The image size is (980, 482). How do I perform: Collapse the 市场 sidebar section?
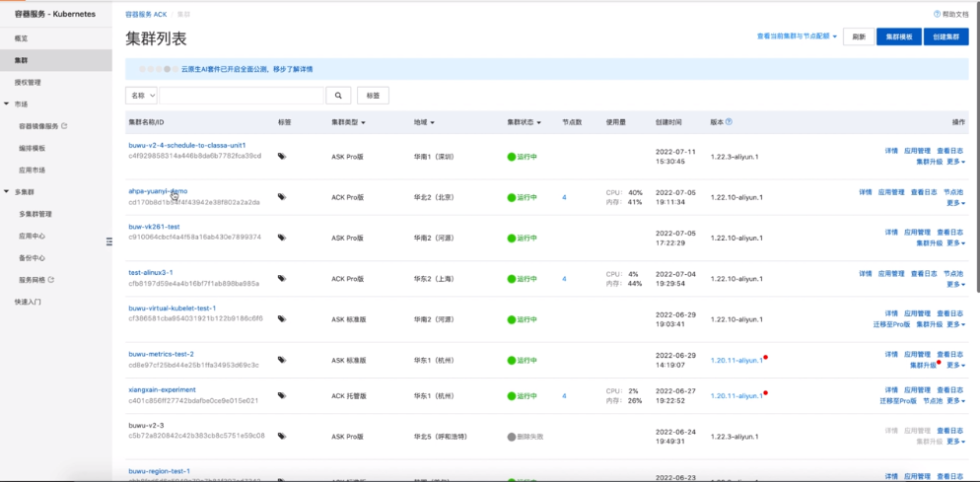point(6,103)
